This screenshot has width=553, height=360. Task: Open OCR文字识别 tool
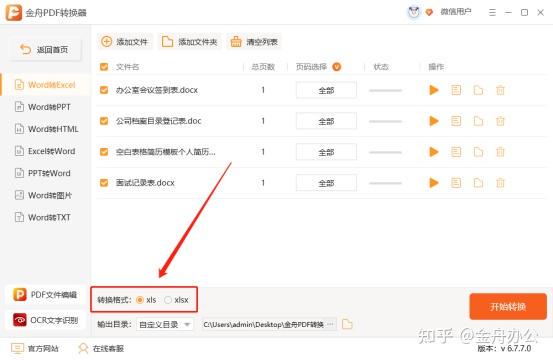click(45, 320)
